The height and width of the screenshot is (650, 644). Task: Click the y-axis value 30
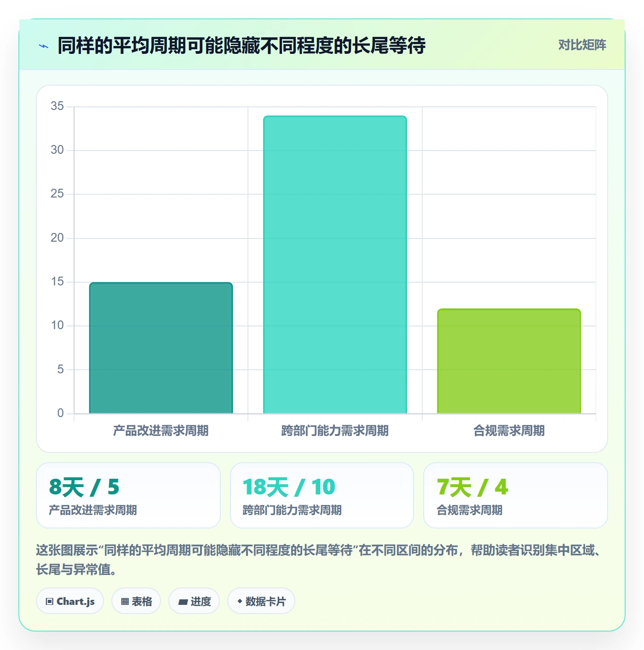[57, 150]
